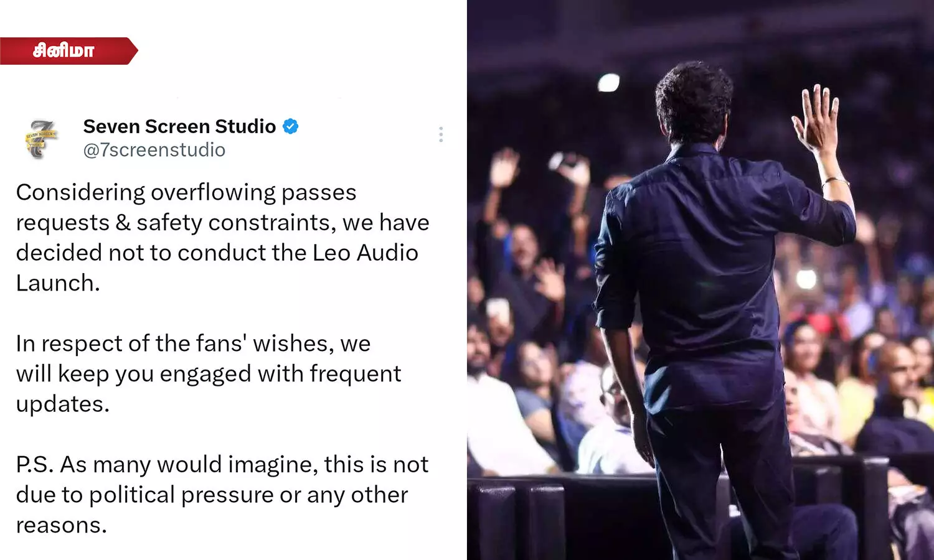
Task: Select the word 'reasons.' ending the tweet
Action: 62,526
